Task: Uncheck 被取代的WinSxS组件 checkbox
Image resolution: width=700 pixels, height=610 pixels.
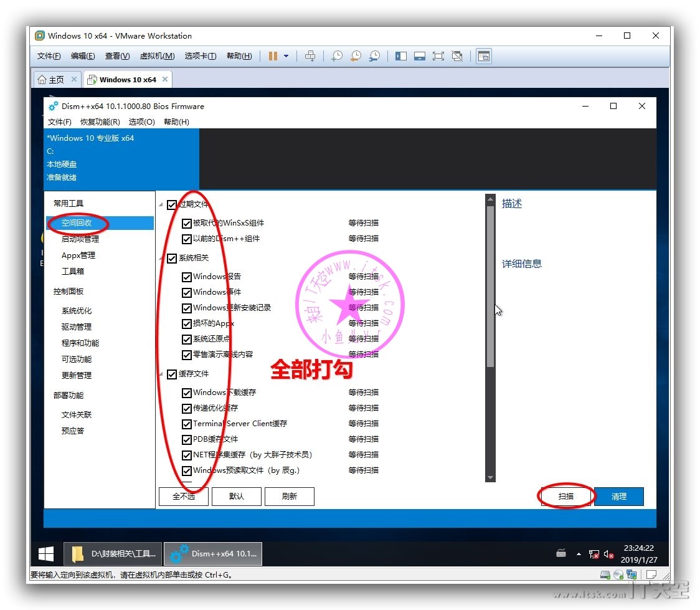Action: click(x=187, y=223)
